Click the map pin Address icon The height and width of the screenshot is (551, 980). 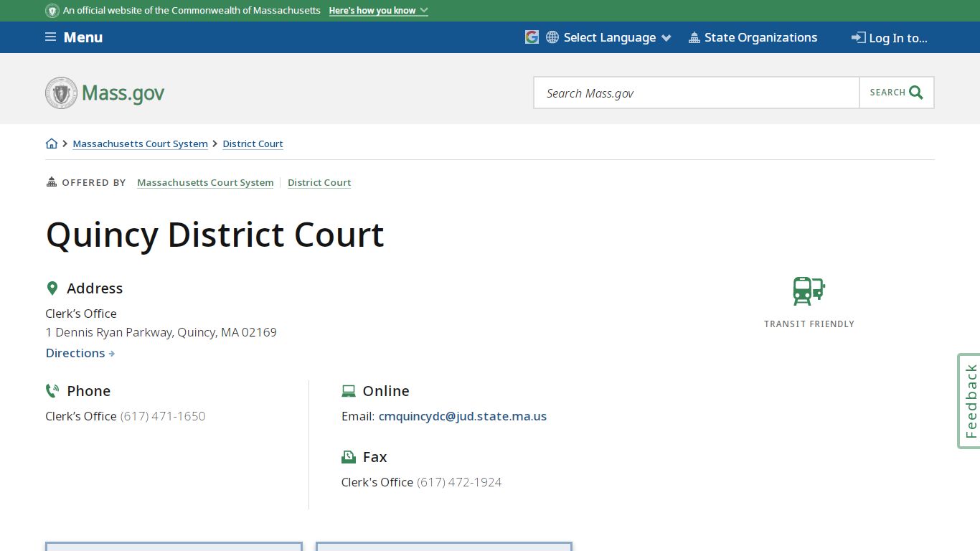pos(52,288)
